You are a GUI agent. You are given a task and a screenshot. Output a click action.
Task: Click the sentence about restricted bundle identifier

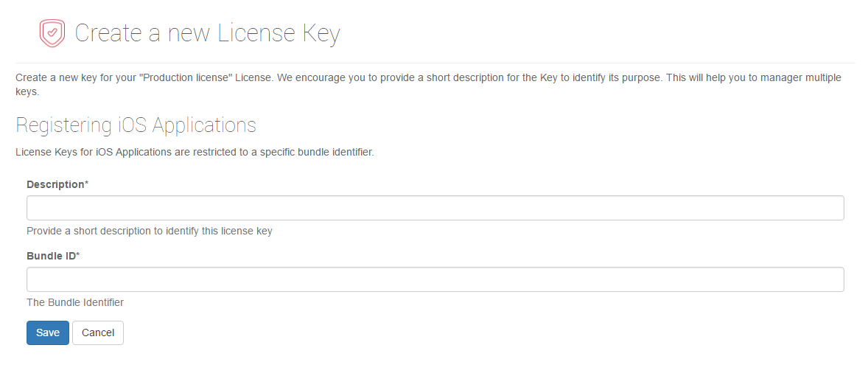coord(195,153)
